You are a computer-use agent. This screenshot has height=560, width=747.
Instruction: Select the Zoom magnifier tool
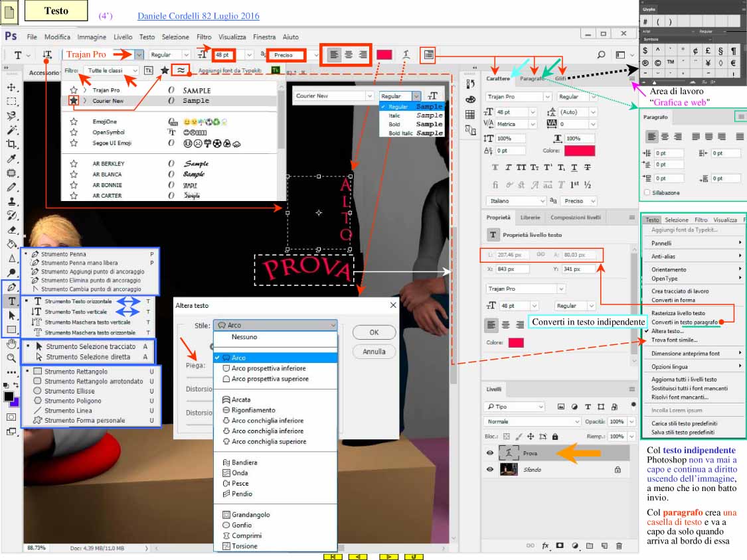(12, 358)
